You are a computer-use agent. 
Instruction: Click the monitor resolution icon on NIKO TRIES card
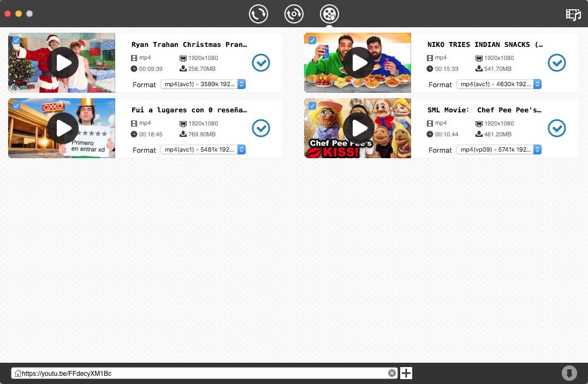[479, 58]
